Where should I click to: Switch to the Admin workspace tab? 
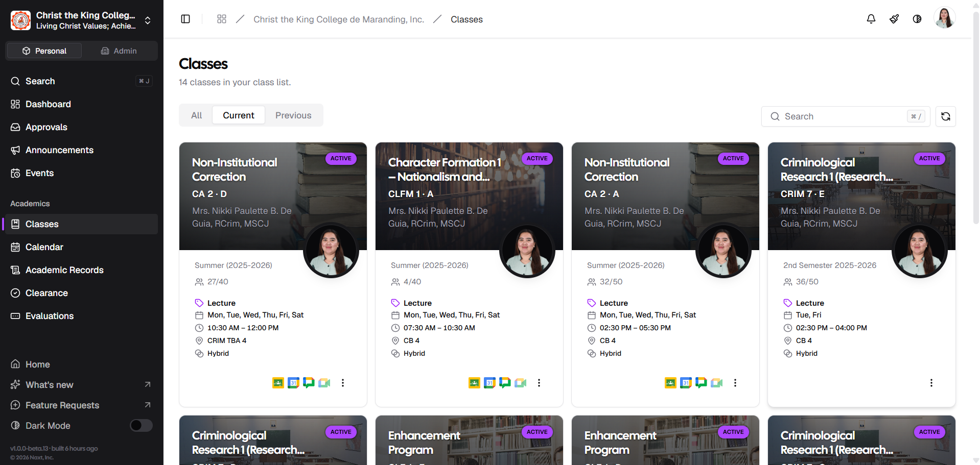pyautogui.click(x=119, y=51)
